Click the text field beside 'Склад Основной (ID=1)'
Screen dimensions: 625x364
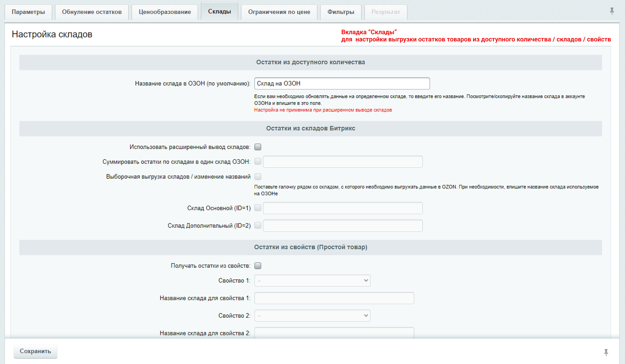[343, 208]
